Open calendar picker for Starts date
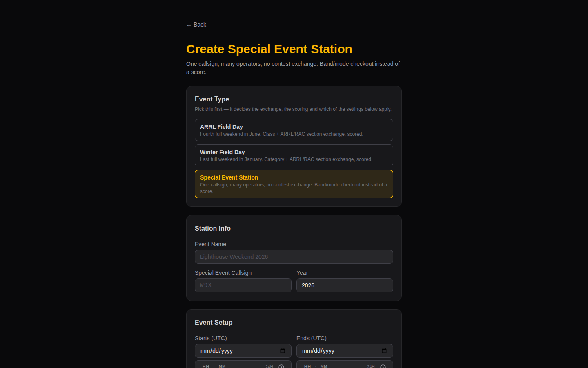588x368 pixels. point(283,351)
